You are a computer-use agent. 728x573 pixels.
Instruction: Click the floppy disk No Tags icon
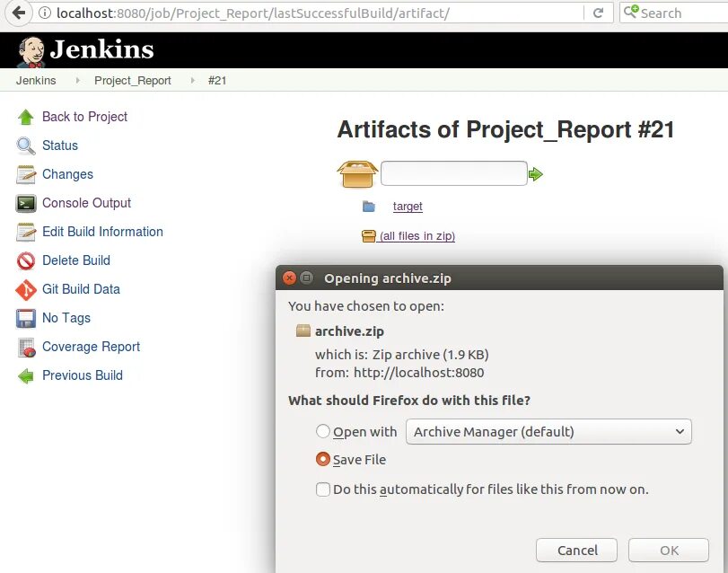pyautogui.click(x=25, y=319)
